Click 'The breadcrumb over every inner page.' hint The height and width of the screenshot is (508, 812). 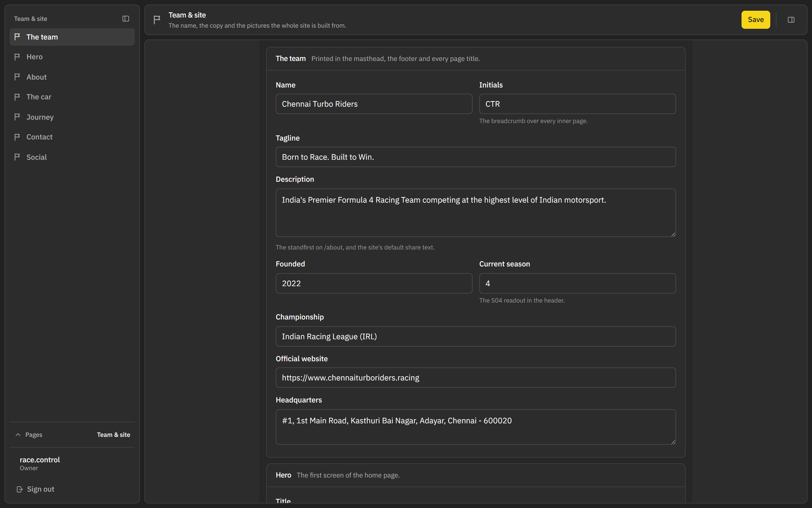coord(533,121)
